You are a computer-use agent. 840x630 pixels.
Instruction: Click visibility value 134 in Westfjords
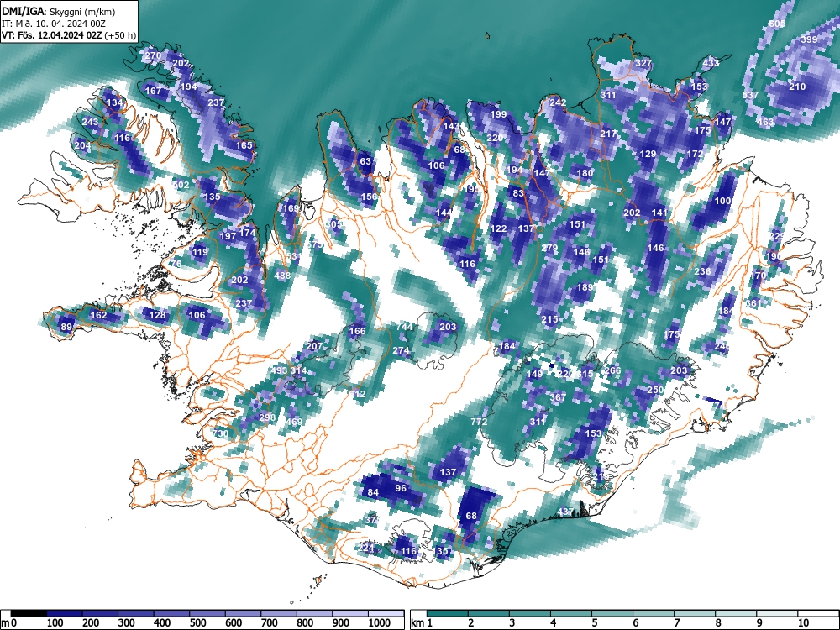[x=114, y=102]
